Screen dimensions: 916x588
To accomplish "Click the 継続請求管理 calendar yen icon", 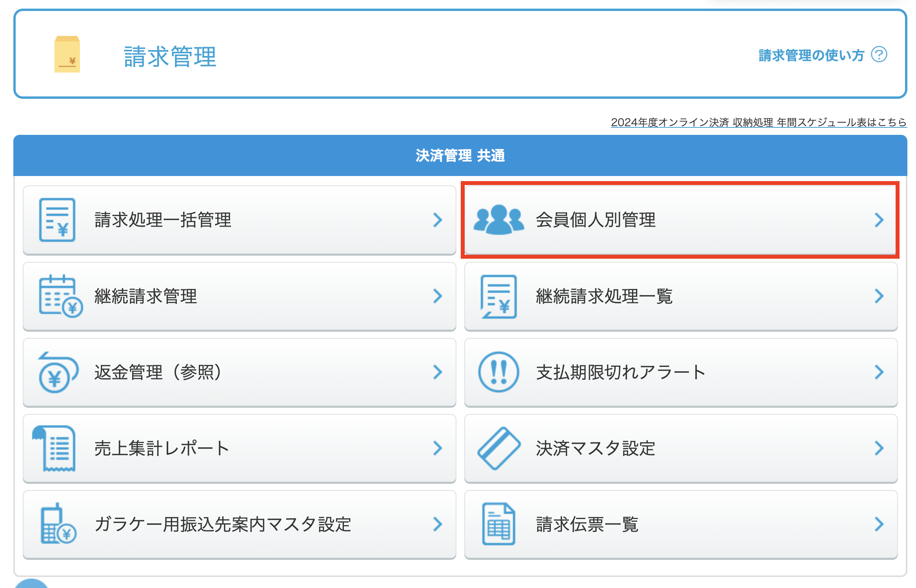I will tap(61, 296).
